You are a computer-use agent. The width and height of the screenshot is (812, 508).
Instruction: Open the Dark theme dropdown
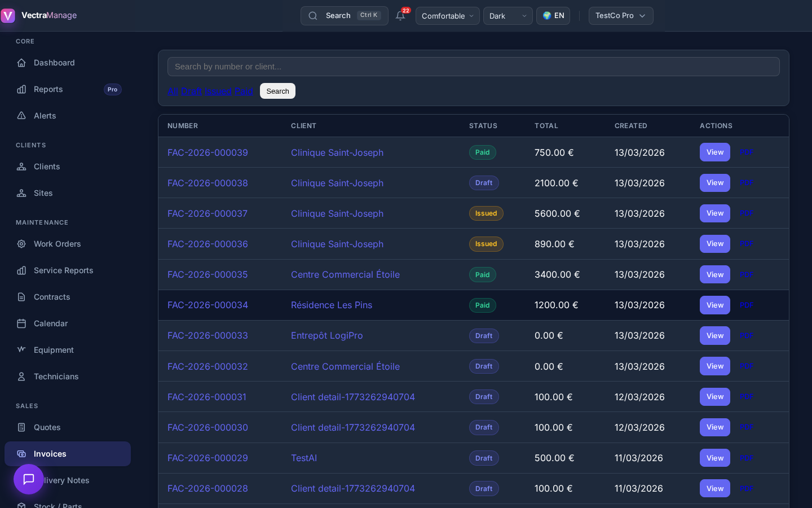(507, 16)
